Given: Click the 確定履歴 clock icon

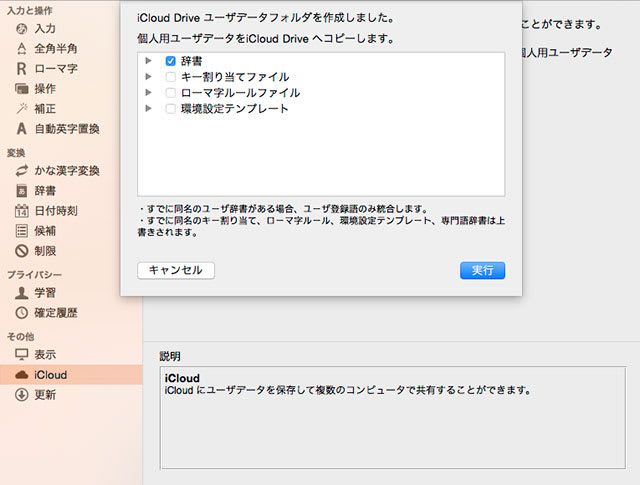Looking at the screenshot, I should pyautogui.click(x=22, y=313).
